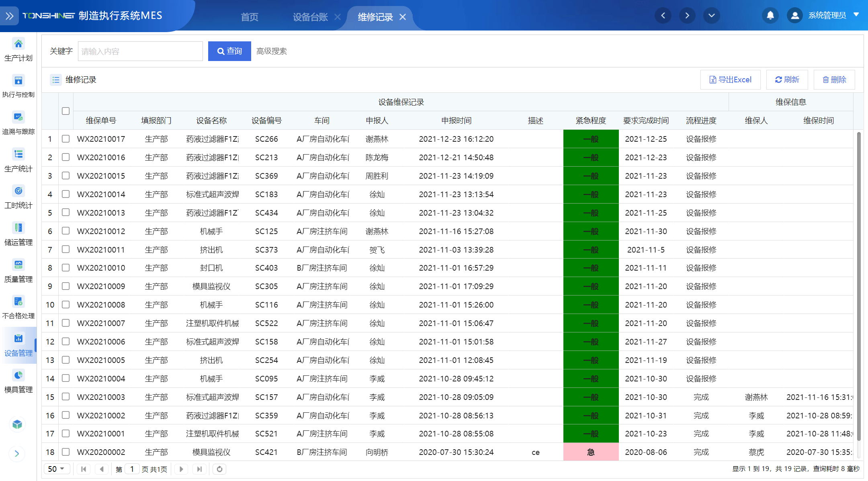Image resolution: width=868 pixels, height=481 pixels.
Task: Go to the last page arrow
Action: [x=199, y=469]
